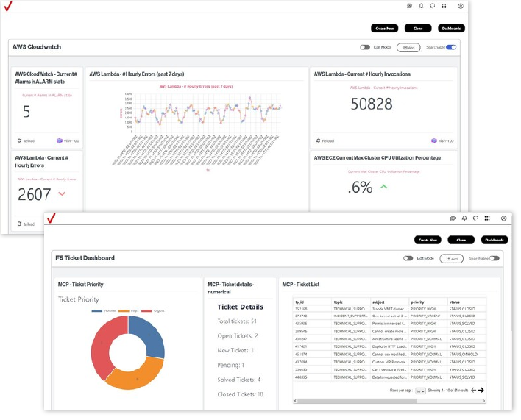
Task: Open Rows per page dropdown
Action: pos(420,391)
